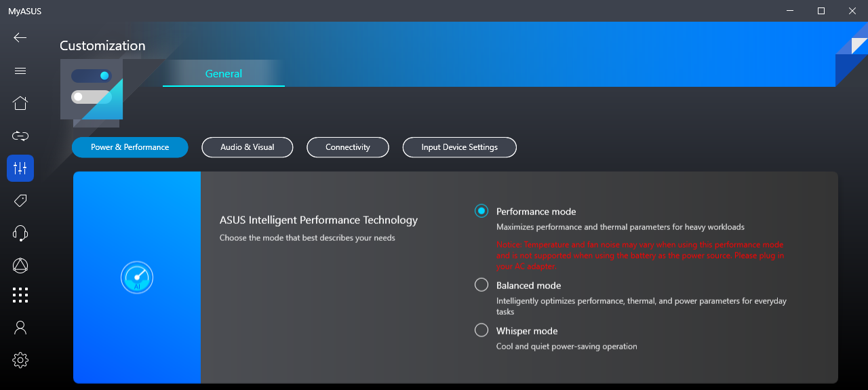Open the customer support headset icon
Screen dimensions: 868x390
20,233
